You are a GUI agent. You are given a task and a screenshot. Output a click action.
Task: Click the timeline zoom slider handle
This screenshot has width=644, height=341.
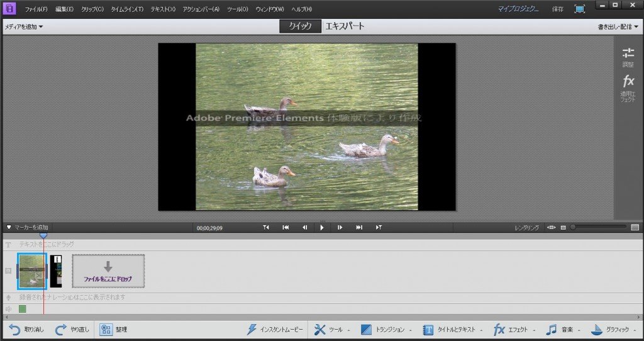coord(573,226)
